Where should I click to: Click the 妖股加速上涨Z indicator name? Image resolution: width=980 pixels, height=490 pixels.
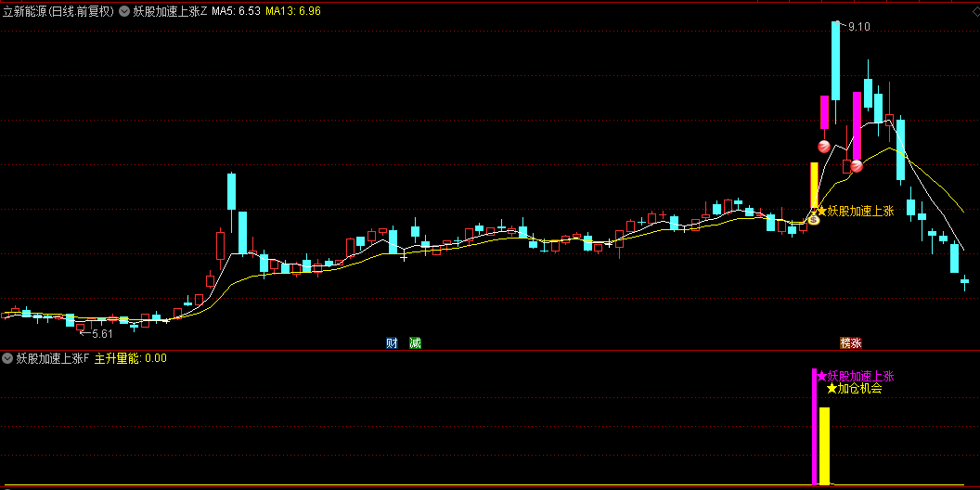click(x=170, y=10)
